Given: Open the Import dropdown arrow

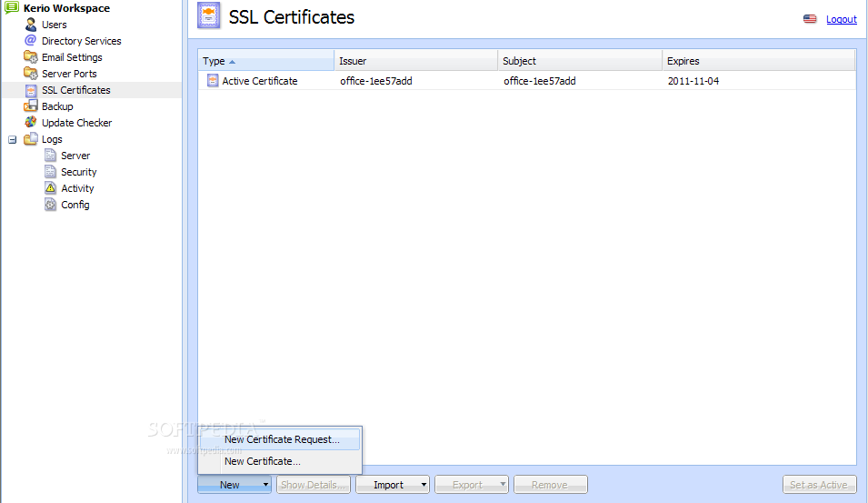Looking at the screenshot, I should (424, 485).
